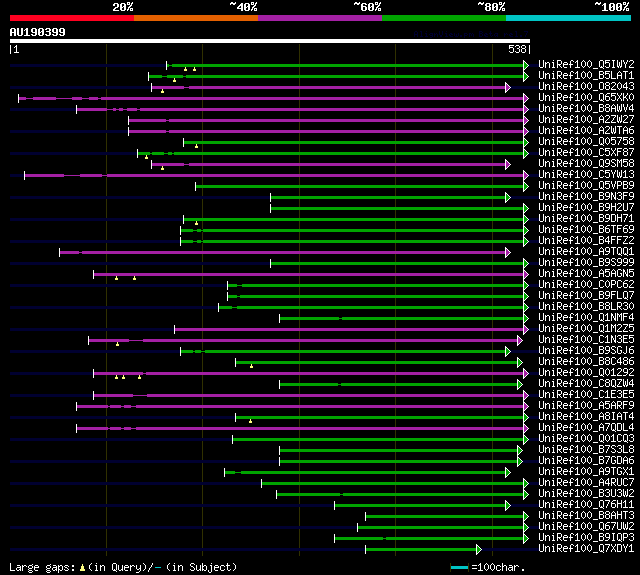Select the UniRef100_B9N3F9 label
Viewport: 640px width, 575px height.
coord(586,197)
